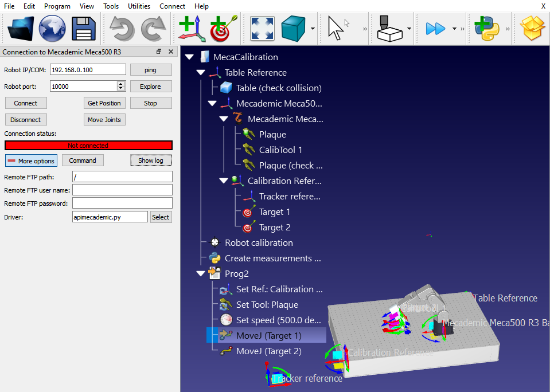550x392 pixels.
Task: Choose the select arrow cursor tool
Action: click(336, 28)
